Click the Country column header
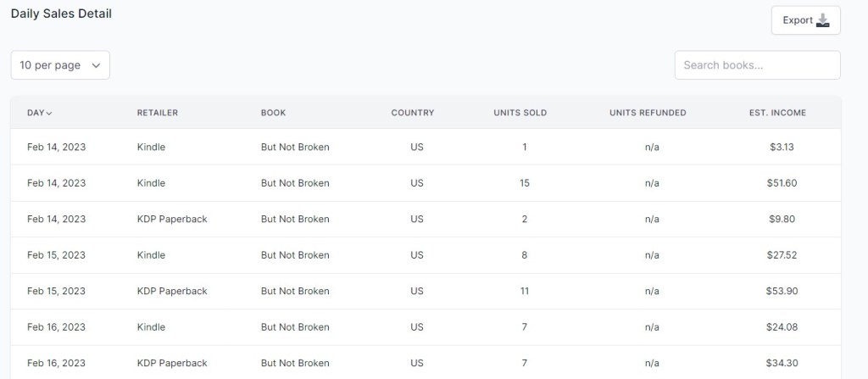Image resolution: width=868 pixels, height=379 pixels. [413, 113]
